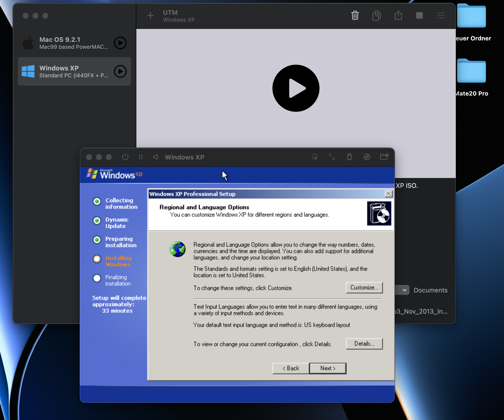Viewport: 504px width, 420px height.
Task: Expand dropdown beside Documents
Action: [404, 290]
